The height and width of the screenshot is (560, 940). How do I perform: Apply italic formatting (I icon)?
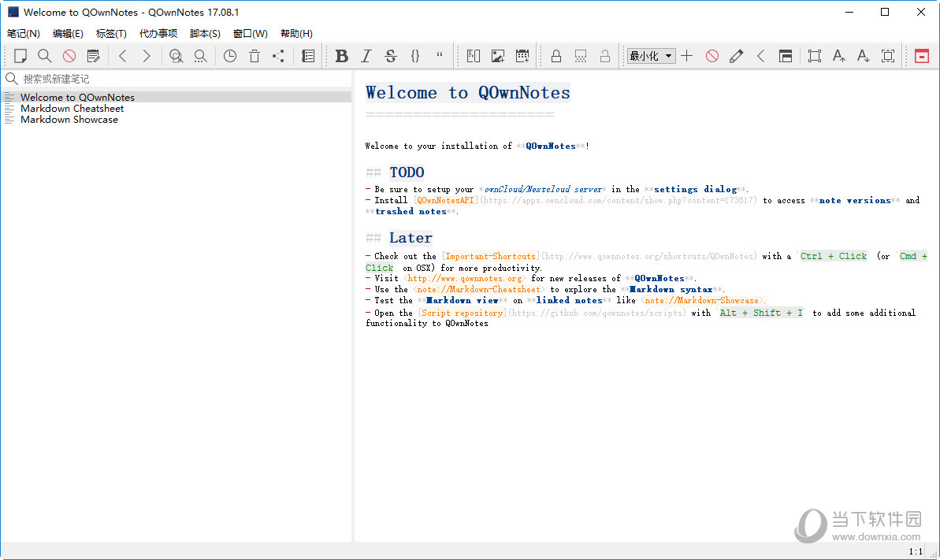pos(366,56)
